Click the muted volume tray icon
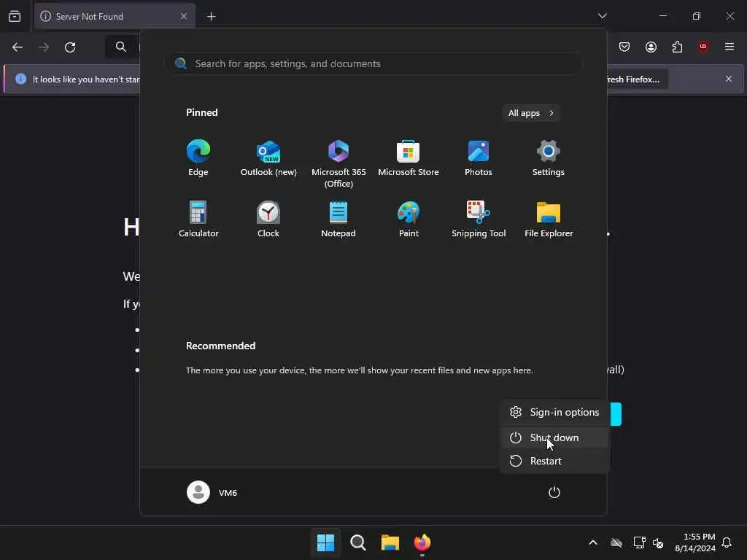Screen dimensions: 747x560 pos(658,542)
